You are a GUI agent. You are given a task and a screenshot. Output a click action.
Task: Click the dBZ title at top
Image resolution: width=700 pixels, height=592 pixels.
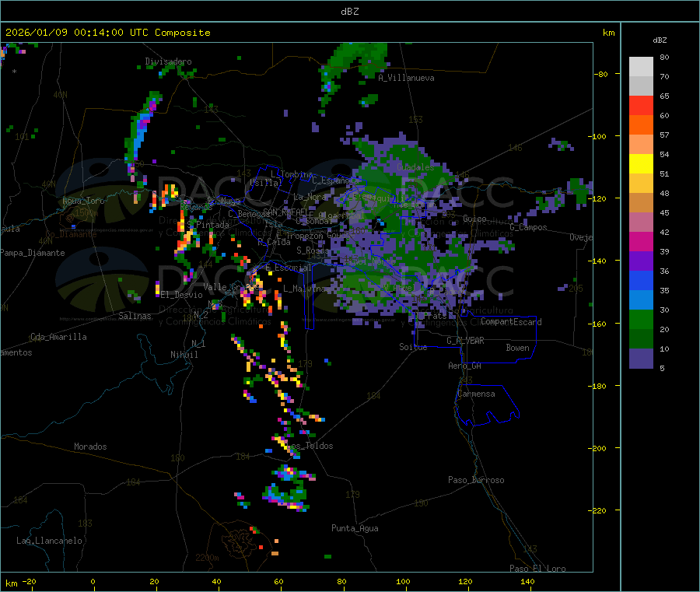point(349,11)
